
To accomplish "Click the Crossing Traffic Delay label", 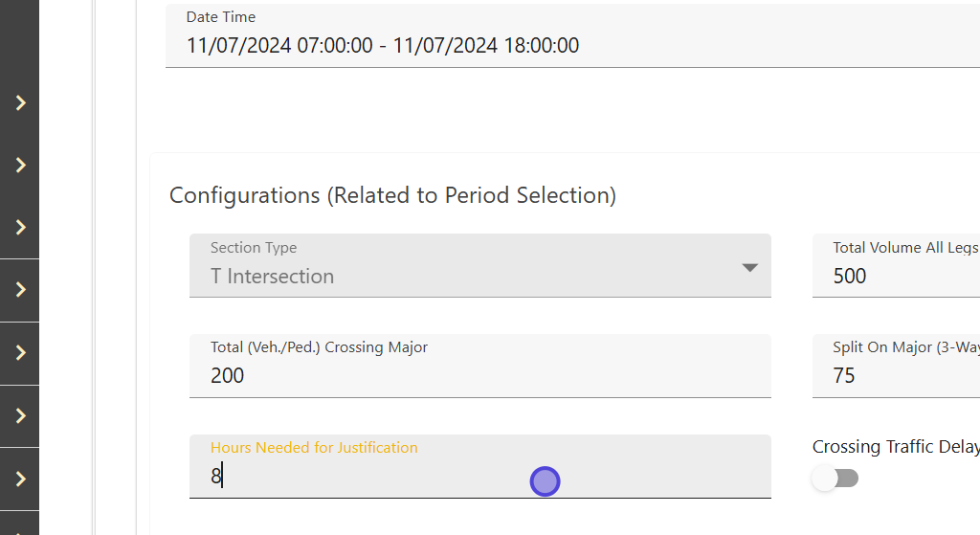I will pyautogui.click(x=895, y=447).
